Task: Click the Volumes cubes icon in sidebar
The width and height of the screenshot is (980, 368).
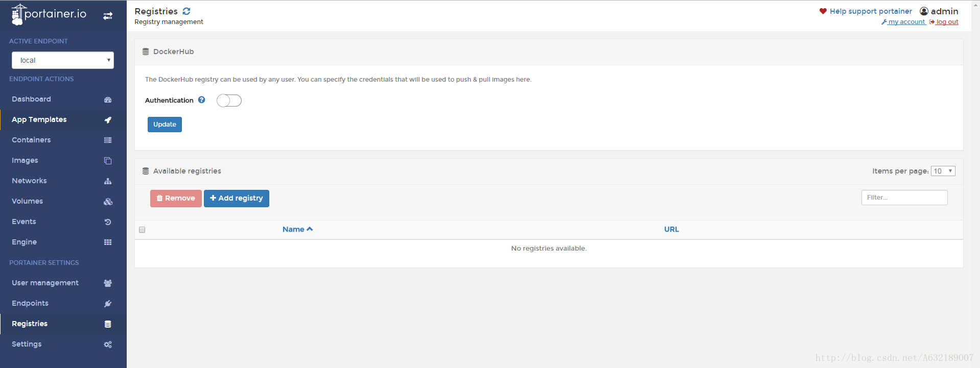Action: (x=108, y=202)
